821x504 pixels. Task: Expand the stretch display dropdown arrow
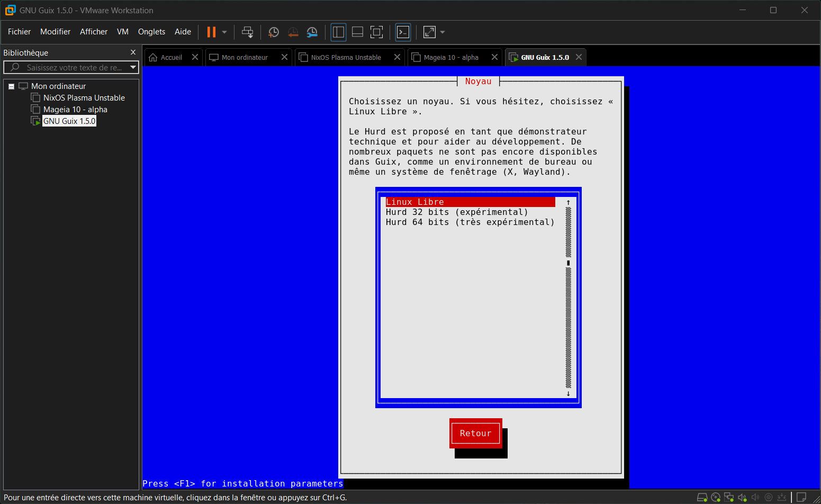click(443, 32)
